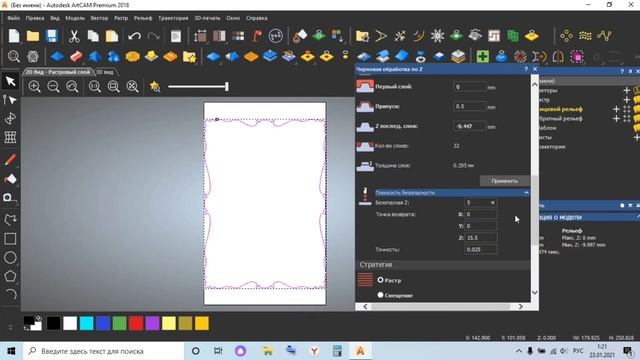Switch to the 3D view tab
The width and height of the screenshot is (640, 360).
tap(105, 72)
